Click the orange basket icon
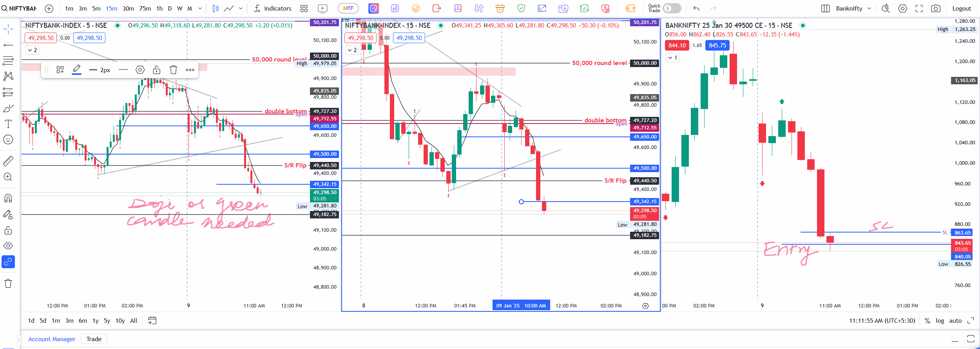This screenshot has height=349, width=980. coord(500,8)
